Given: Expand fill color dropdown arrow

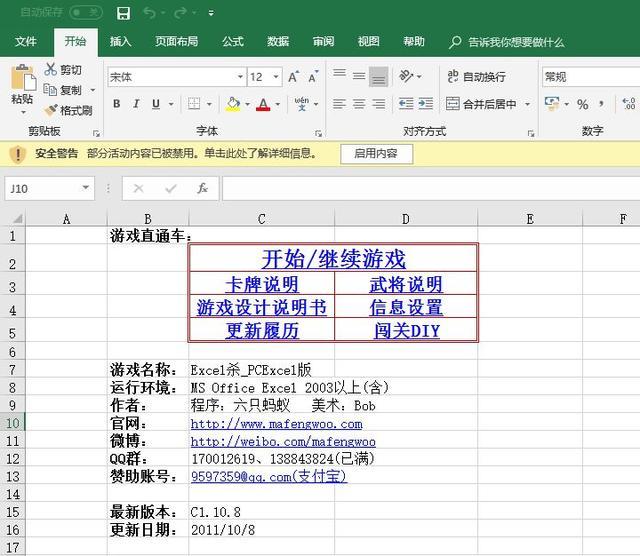Looking at the screenshot, I should 247,105.
